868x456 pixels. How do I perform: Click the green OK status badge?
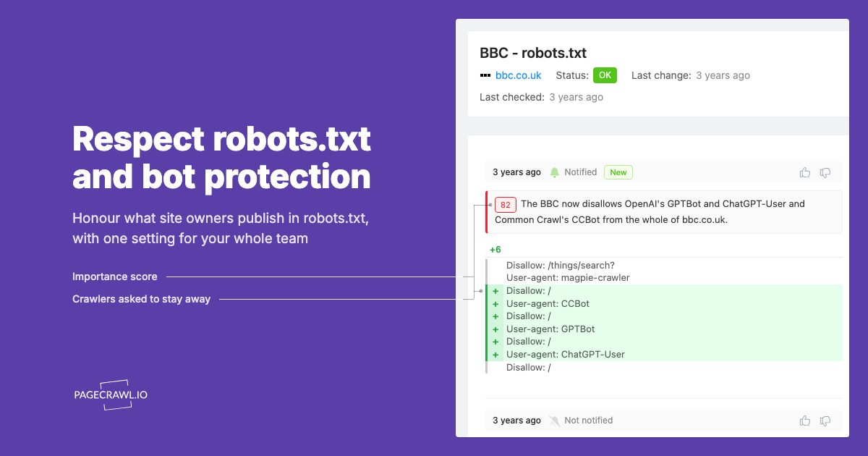[605, 75]
